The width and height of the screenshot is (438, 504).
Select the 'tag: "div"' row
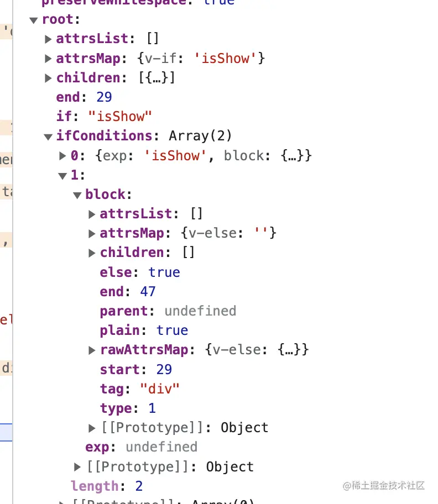tap(139, 389)
